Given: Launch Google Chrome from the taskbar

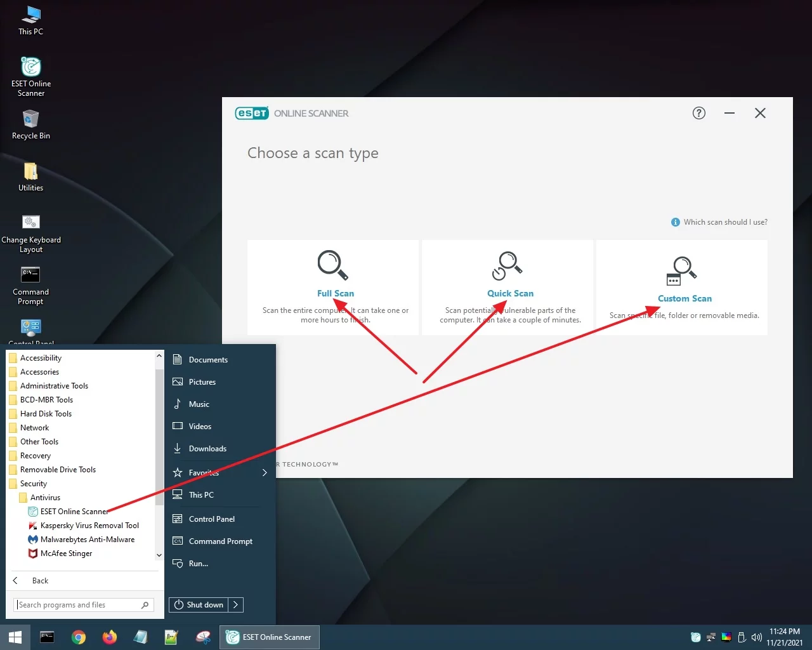Looking at the screenshot, I should pos(79,637).
